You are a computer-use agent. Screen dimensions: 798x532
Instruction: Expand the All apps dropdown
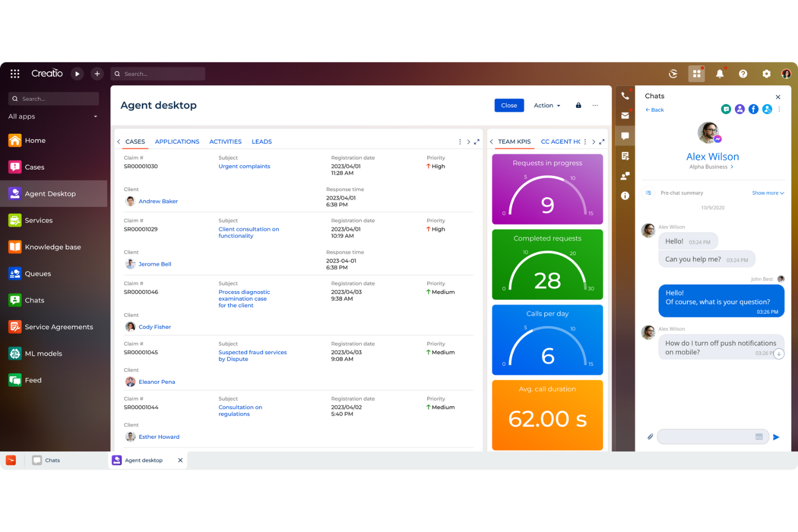(x=53, y=116)
